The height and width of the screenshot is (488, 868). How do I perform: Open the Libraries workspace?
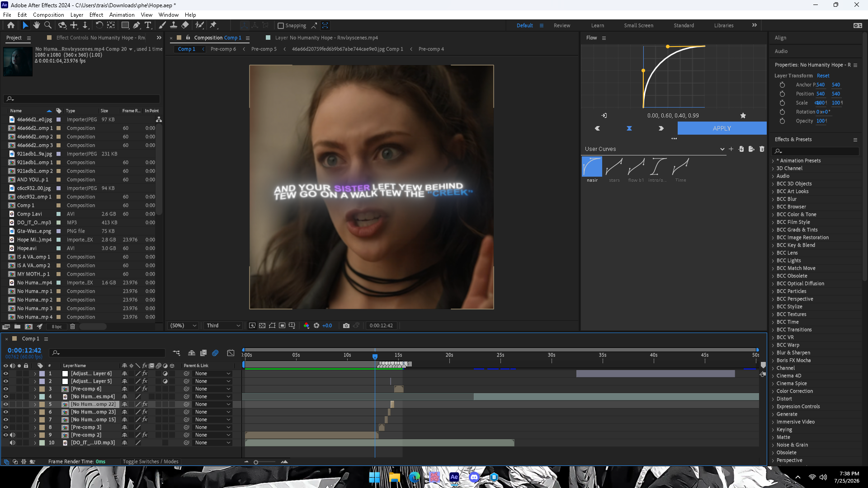point(724,26)
